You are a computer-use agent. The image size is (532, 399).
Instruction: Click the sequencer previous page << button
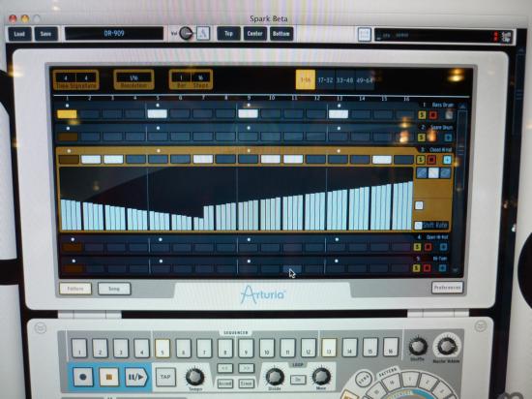tap(224, 368)
